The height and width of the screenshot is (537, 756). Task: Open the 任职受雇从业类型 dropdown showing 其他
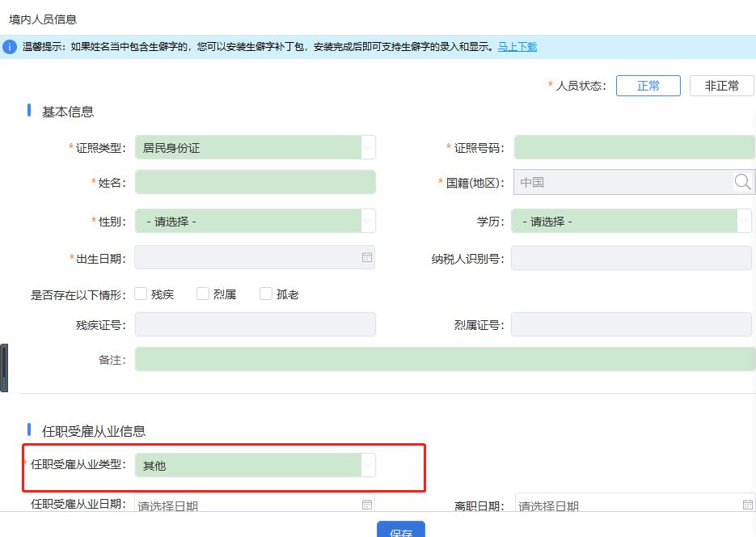367,465
